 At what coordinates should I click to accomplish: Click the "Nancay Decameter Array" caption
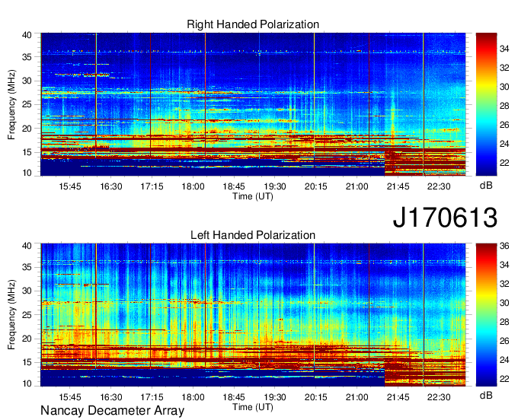[x=112, y=411]
